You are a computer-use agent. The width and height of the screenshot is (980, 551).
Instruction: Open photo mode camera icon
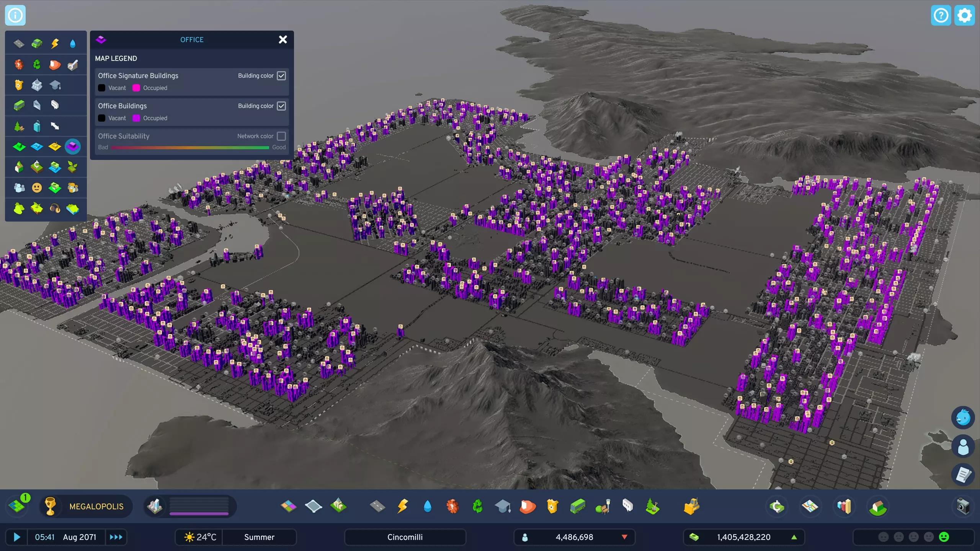pyautogui.click(x=963, y=506)
